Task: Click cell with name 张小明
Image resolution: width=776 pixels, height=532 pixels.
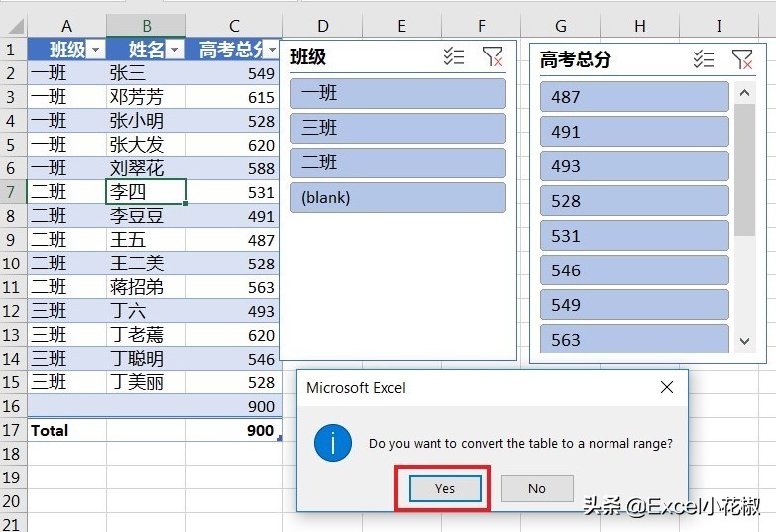Action: coord(146,121)
